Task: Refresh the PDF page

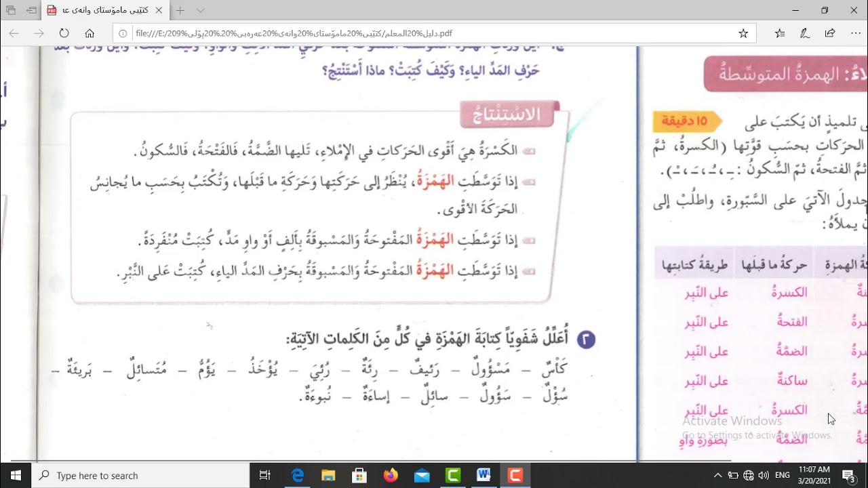Action: tap(64, 33)
